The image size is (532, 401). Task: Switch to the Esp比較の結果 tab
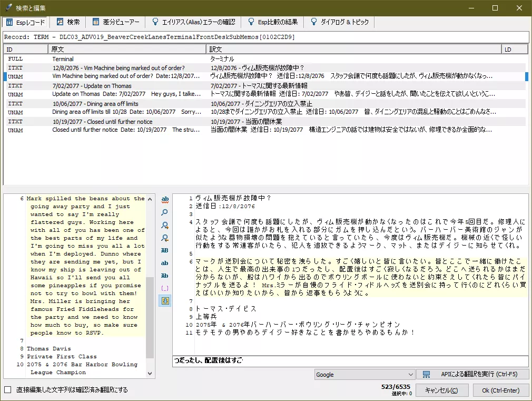pos(273,22)
